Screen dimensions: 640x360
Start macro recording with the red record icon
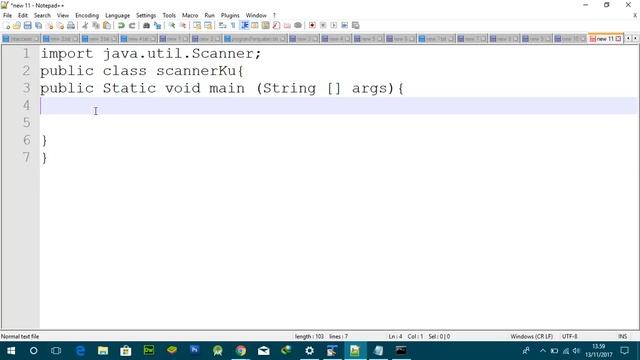(312, 26)
